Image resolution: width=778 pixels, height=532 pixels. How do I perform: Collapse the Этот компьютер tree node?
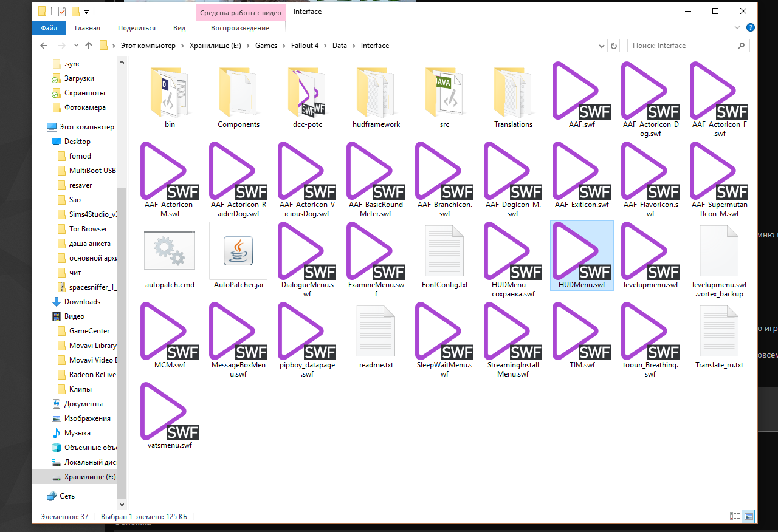[41, 127]
